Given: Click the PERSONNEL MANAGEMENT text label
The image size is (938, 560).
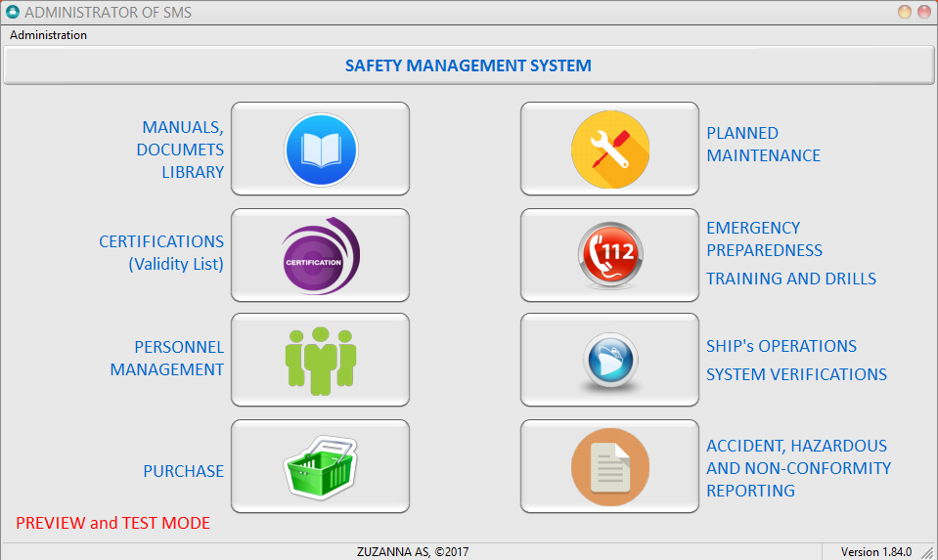Looking at the screenshot, I should click(167, 358).
